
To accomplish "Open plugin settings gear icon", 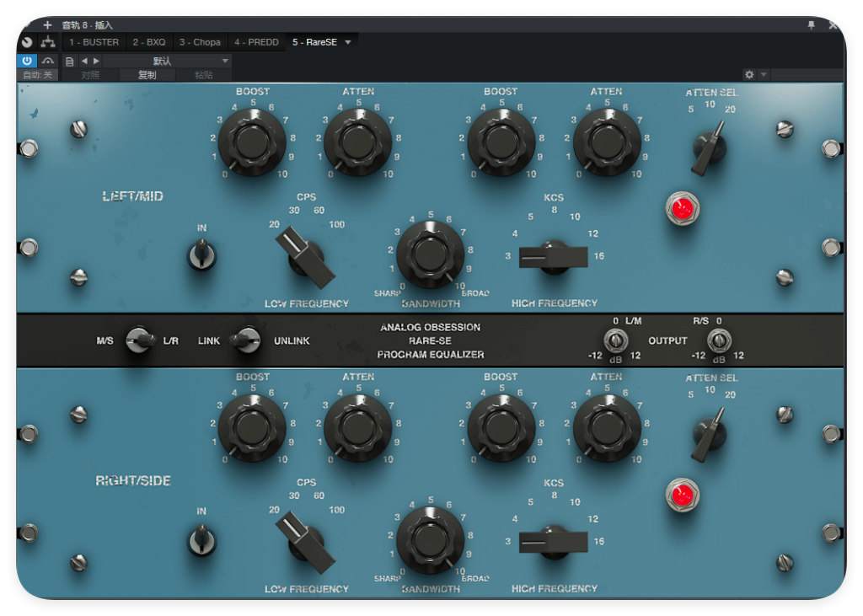I will pos(749,74).
